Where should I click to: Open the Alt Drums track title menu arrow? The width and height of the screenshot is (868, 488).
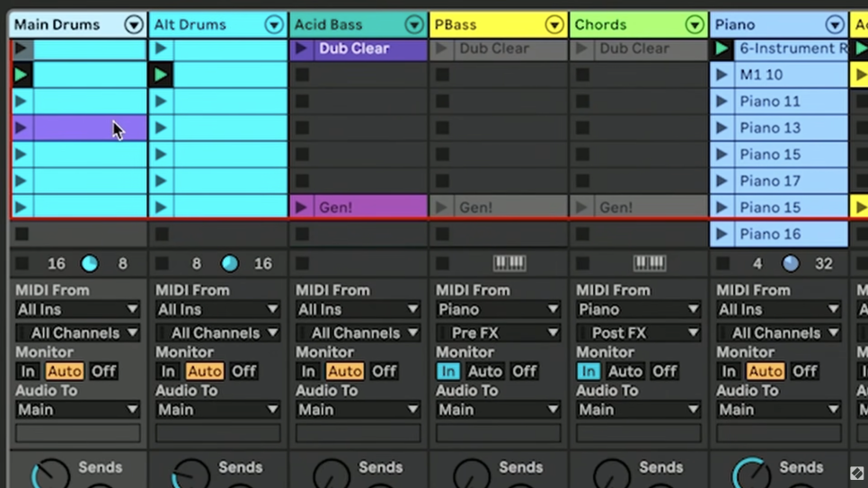click(x=273, y=25)
